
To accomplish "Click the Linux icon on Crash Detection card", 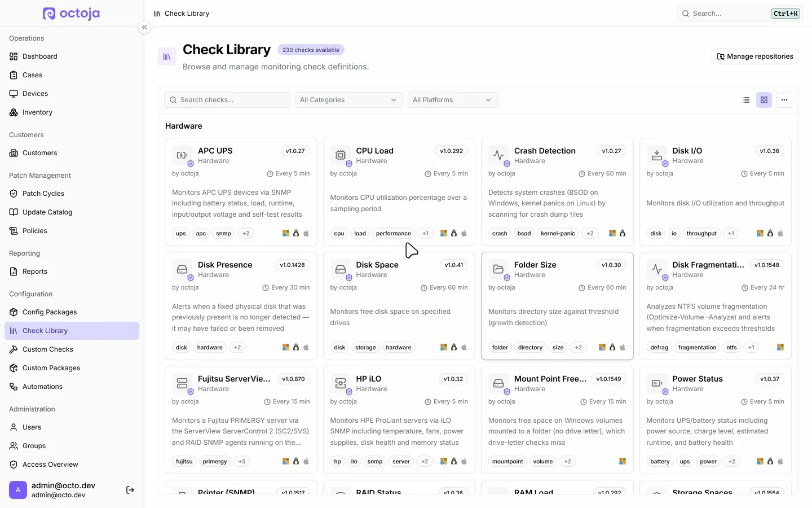I will (623, 233).
